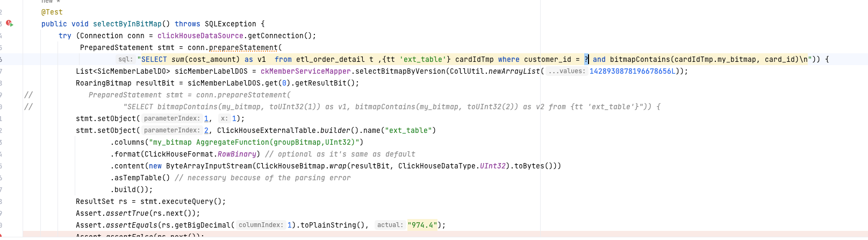The height and width of the screenshot is (240, 868).
Task: Click the newArrayList method call
Action: pos(514,71)
